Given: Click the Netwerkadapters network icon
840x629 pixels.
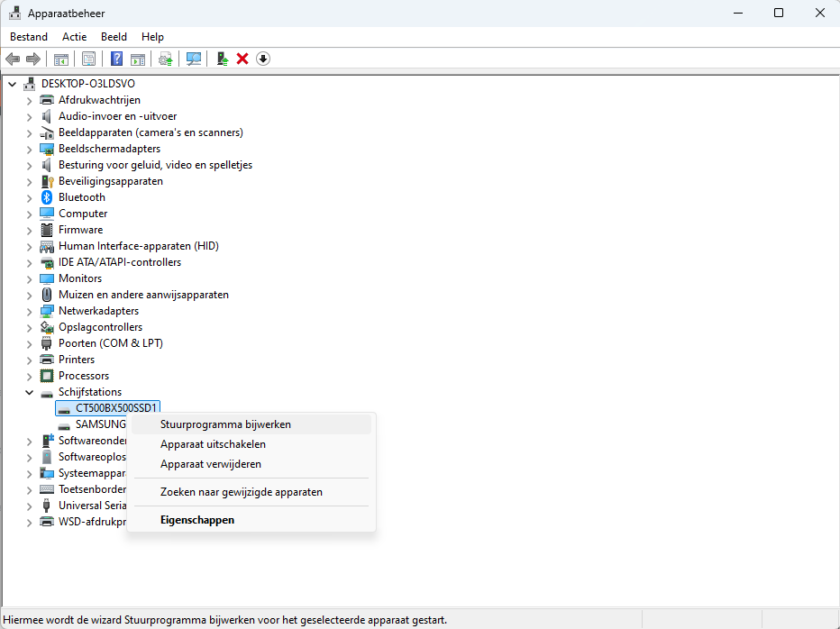Looking at the screenshot, I should tap(47, 311).
